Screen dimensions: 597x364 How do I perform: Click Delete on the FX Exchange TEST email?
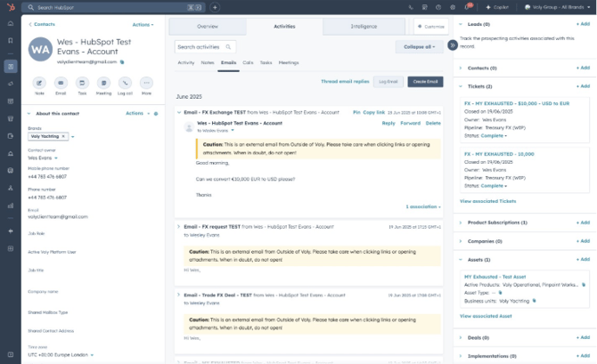[x=433, y=123]
